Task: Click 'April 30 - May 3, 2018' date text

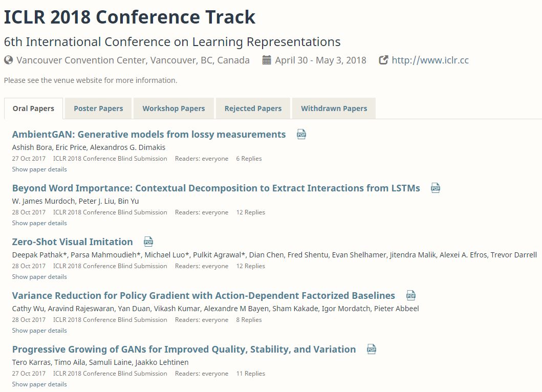Action: point(320,60)
